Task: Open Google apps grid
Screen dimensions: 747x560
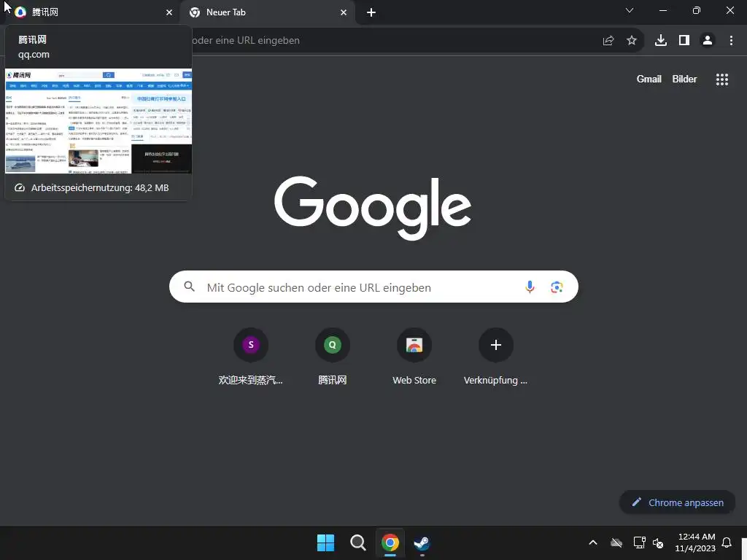Action: point(721,79)
